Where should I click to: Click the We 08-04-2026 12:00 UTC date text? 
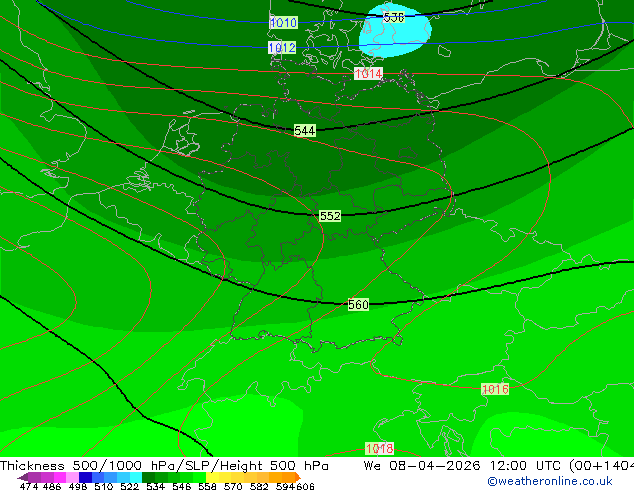(465, 465)
